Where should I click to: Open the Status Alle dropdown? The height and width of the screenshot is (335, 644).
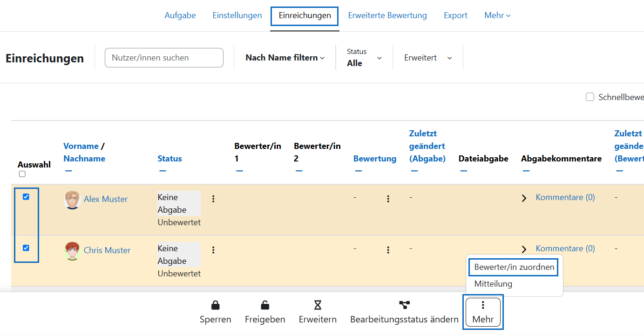[x=364, y=58]
